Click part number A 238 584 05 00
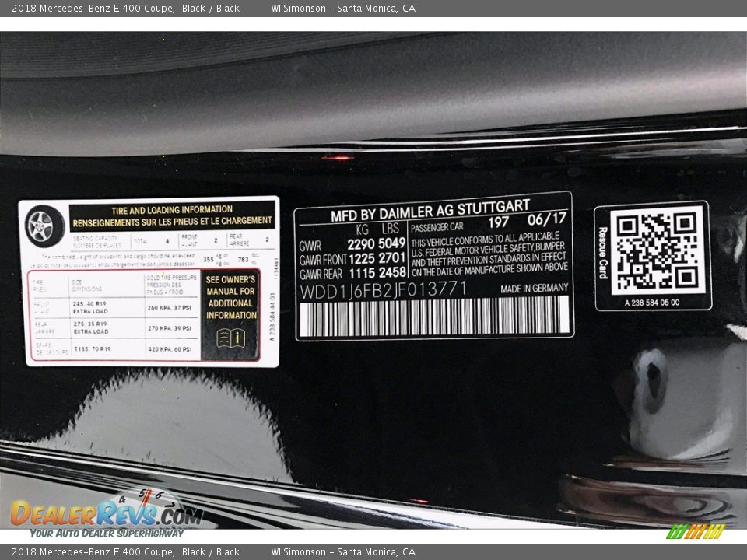Screen dimensions: 747x560 652,303
